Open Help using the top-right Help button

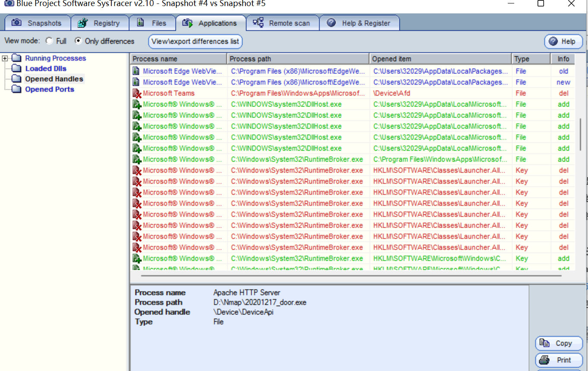pyautogui.click(x=563, y=41)
